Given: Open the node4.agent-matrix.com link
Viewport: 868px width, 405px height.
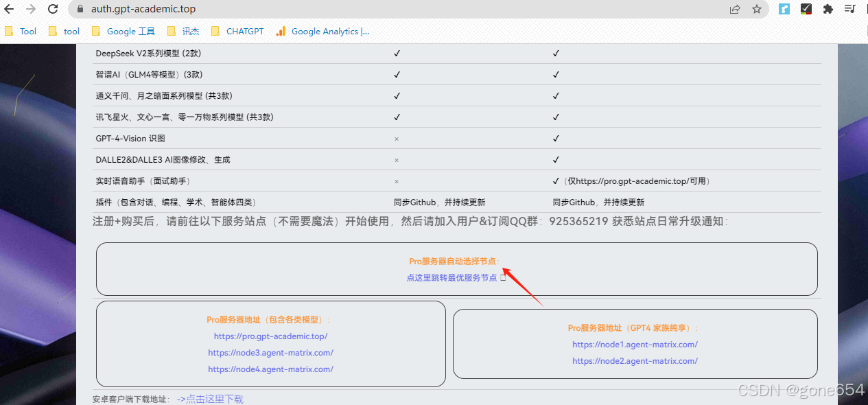Looking at the screenshot, I should click(270, 369).
